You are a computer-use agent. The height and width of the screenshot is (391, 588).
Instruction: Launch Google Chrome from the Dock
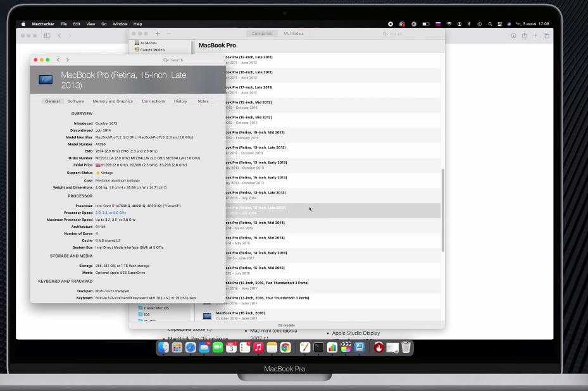point(285,347)
